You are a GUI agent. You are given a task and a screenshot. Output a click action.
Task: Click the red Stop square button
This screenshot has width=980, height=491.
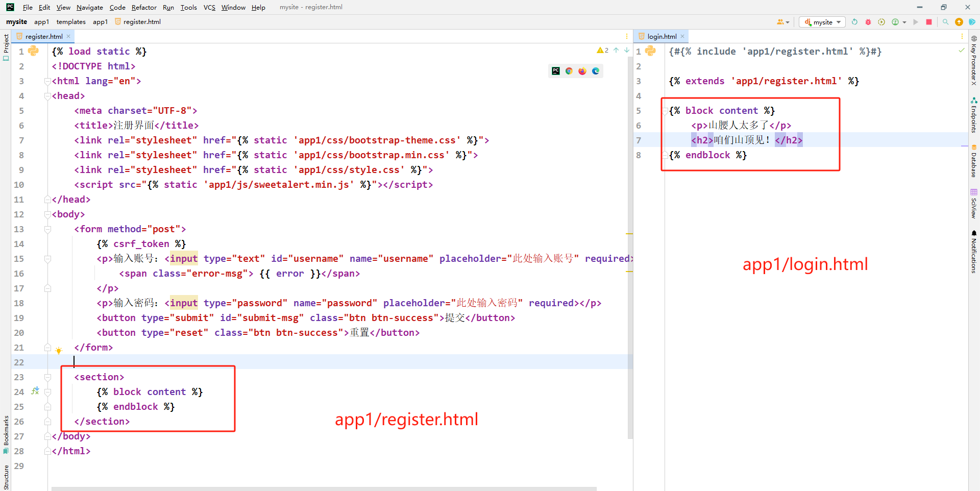click(929, 22)
